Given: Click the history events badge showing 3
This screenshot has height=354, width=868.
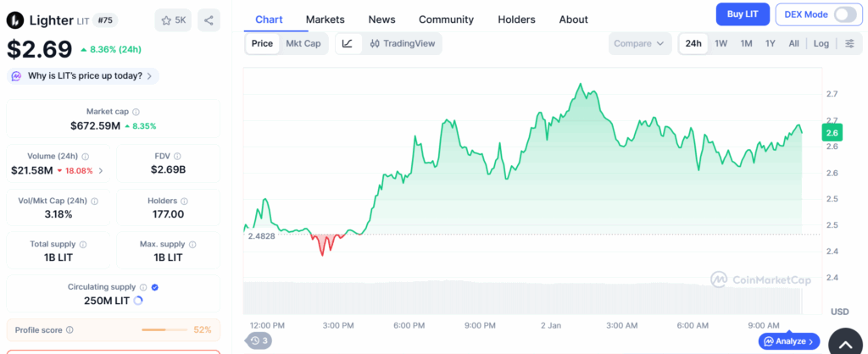Looking at the screenshot, I should [x=259, y=340].
